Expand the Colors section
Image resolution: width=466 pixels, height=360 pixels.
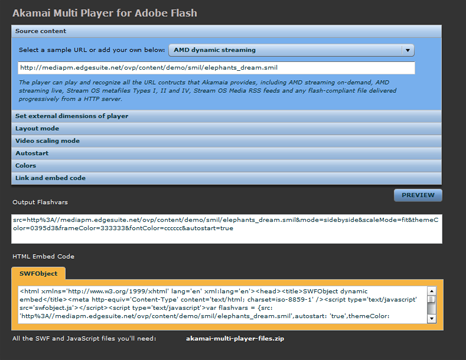click(x=226, y=166)
